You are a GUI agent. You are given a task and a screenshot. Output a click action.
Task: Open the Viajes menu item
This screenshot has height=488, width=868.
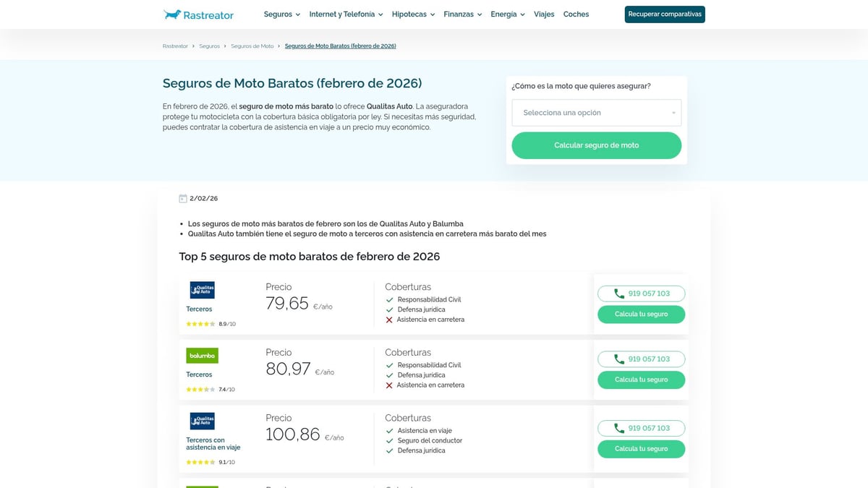544,14
